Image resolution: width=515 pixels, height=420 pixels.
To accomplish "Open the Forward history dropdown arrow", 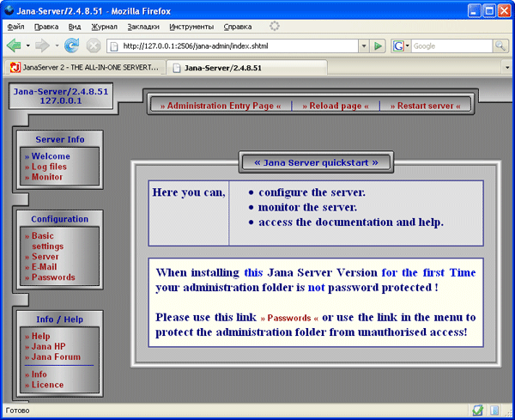I will pos(57,46).
